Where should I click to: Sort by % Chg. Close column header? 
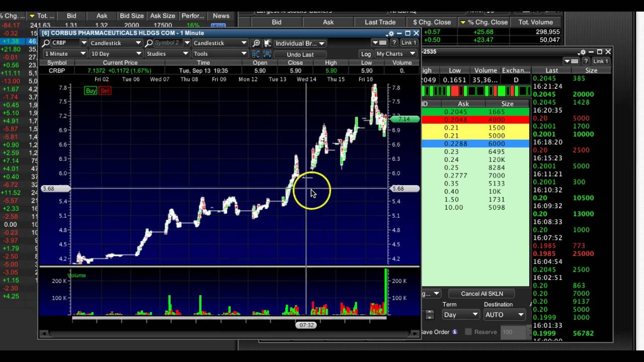[484, 22]
